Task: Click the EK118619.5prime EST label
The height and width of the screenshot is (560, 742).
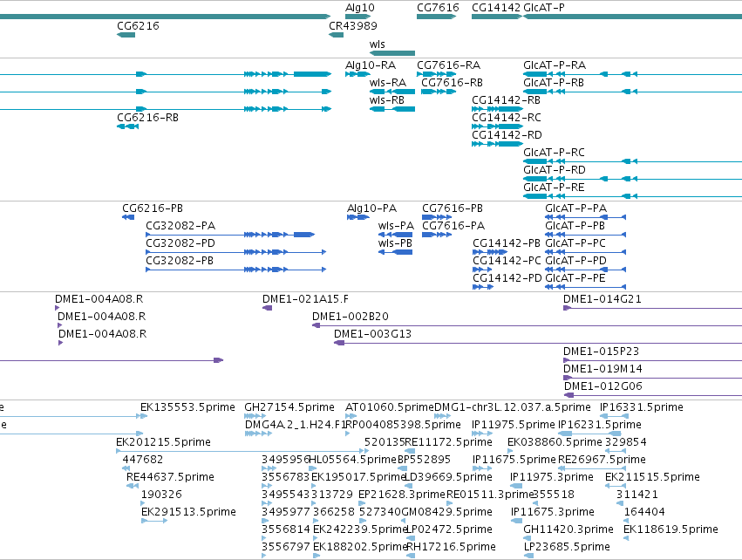Action: tap(671, 529)
